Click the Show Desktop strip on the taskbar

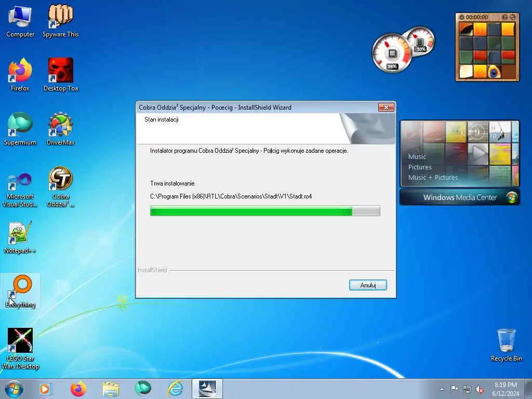coord(528,389)
